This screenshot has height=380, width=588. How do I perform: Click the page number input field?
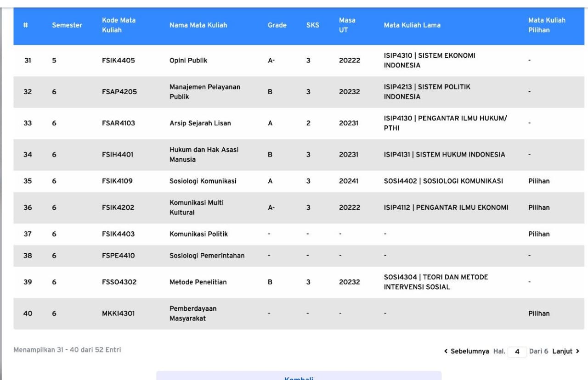click(517, 352)
